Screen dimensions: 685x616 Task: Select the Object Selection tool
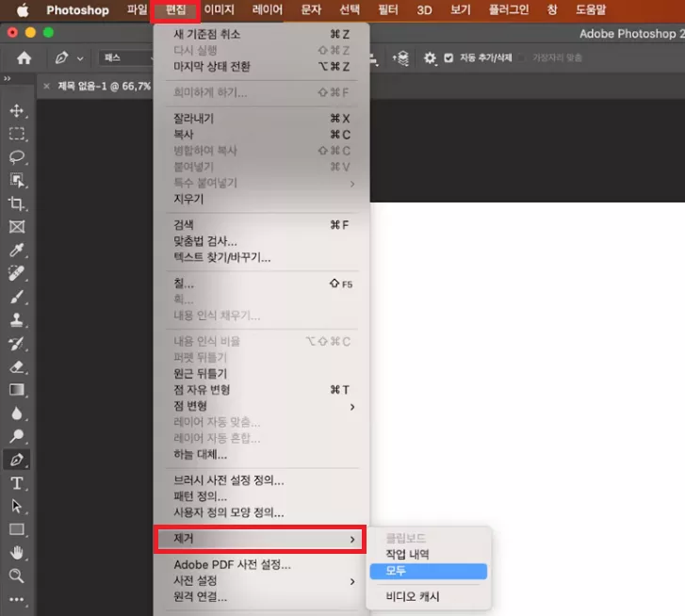click(17, 180)
